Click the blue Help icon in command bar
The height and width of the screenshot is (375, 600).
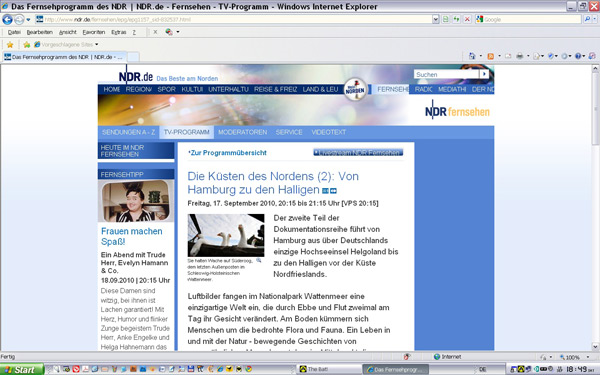[578, 56]
